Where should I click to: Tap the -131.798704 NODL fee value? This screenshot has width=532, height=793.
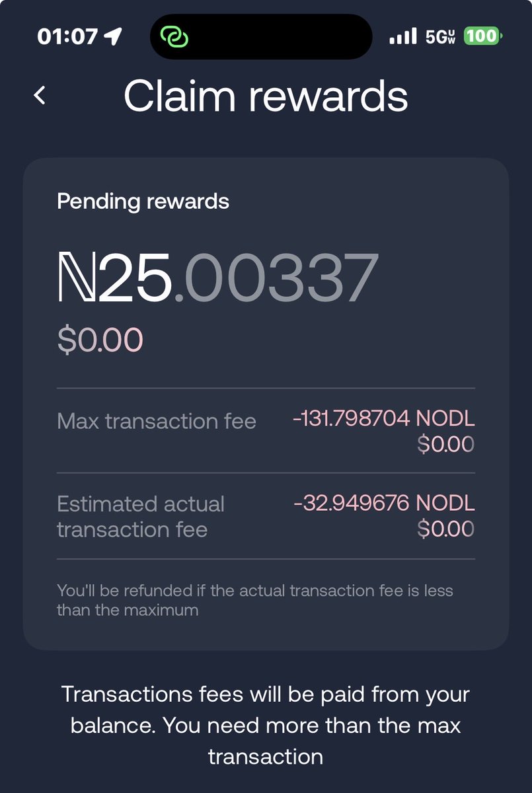384,419
